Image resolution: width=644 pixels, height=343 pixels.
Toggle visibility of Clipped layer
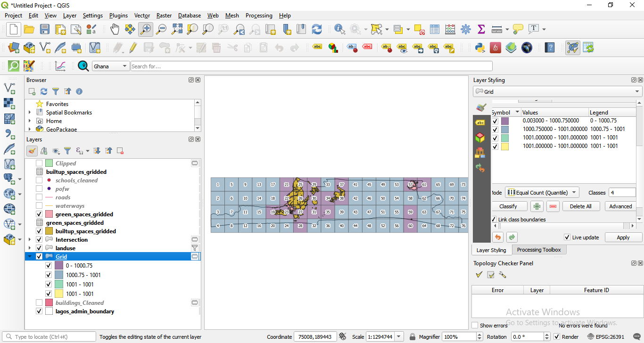[39, 163]
